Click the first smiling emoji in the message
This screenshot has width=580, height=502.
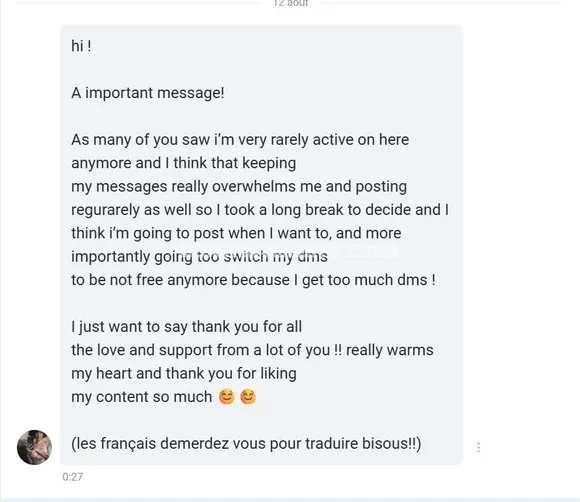point(227,397)
